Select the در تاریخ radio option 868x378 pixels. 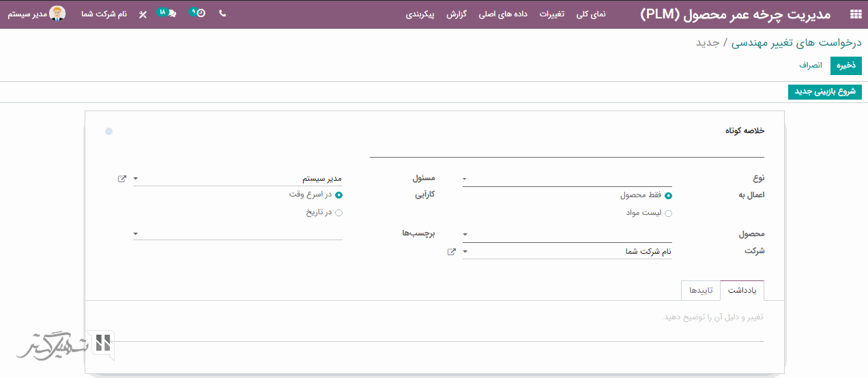[x=338, y=213]
